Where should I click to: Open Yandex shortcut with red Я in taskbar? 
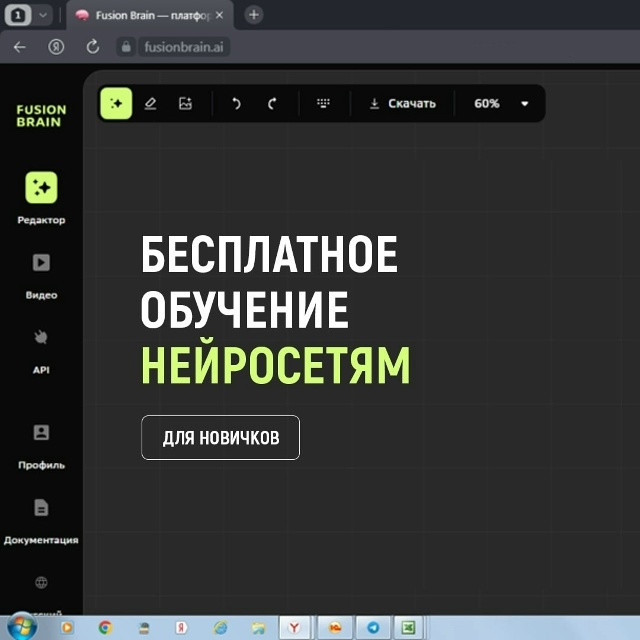181,627
